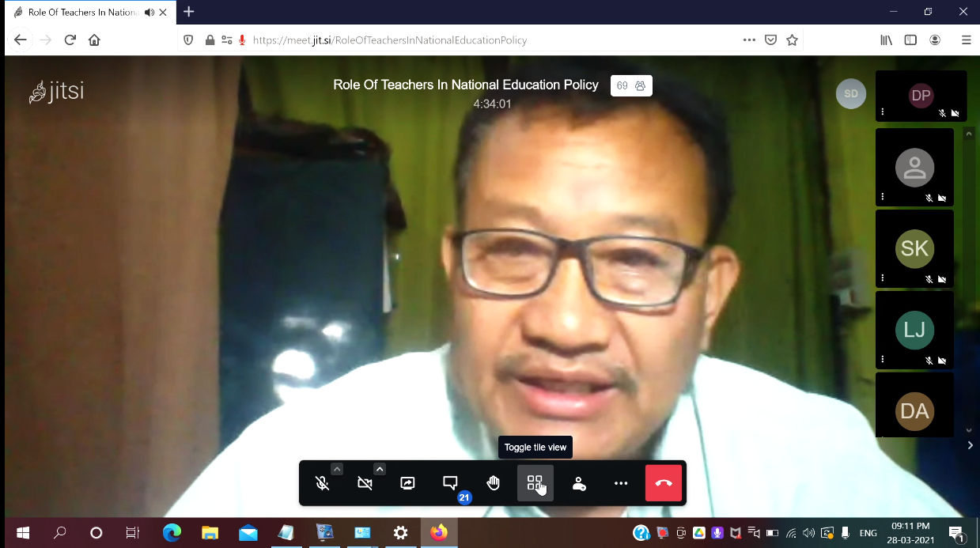Start screen sharing
Image resolution: width=980 pixels, height=548 pixels.
(407, 483)
